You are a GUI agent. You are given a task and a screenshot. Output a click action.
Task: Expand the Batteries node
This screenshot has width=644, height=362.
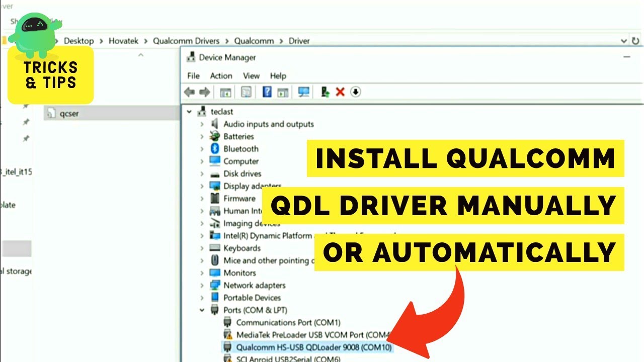click(202, 136)
